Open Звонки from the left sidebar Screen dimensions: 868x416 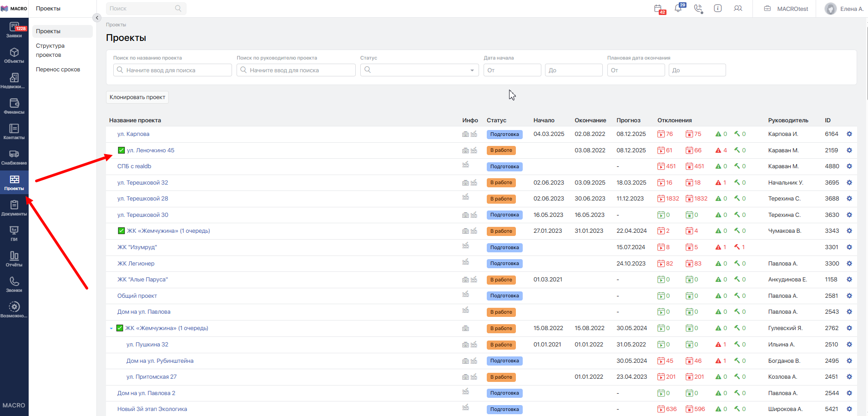tap(14, 285)
